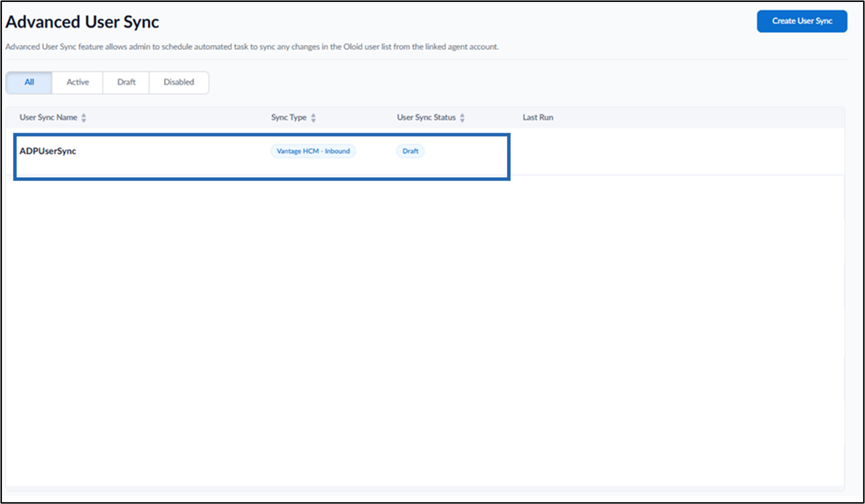The width and height of the screenshot is (865, 504).
Task: Click the Create User Sync button
Action: coord(802,21)
